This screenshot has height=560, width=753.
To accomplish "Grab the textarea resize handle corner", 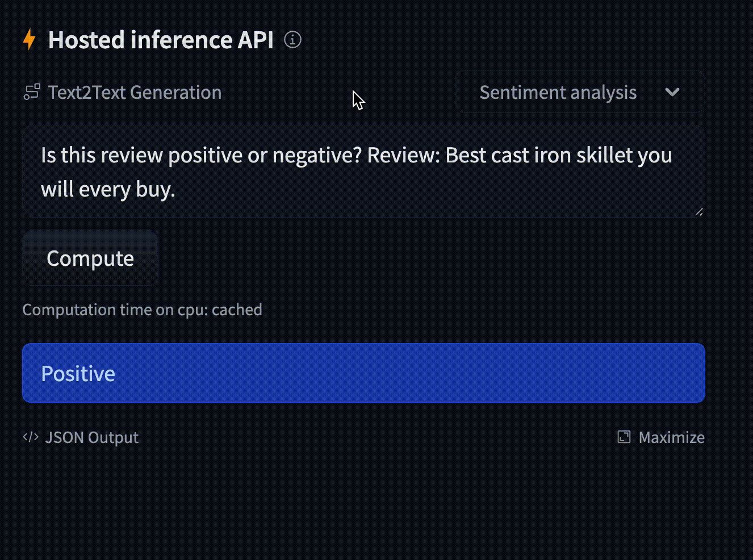I will point(699,212).
